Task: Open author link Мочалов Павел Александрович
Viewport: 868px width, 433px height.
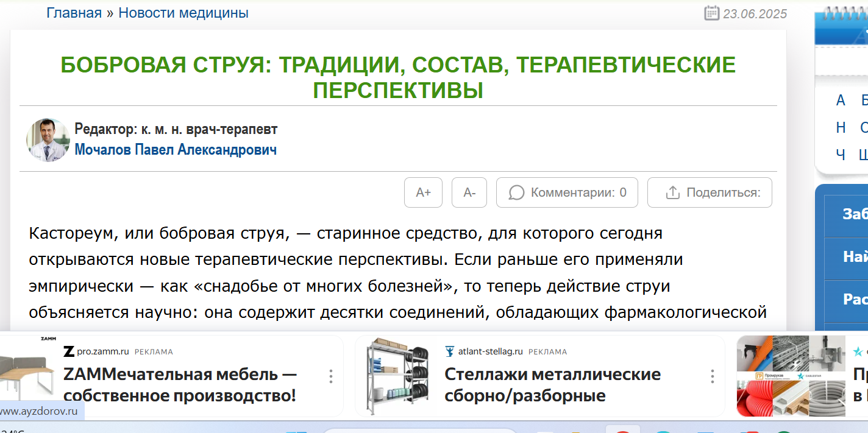Action: (176, 150)
